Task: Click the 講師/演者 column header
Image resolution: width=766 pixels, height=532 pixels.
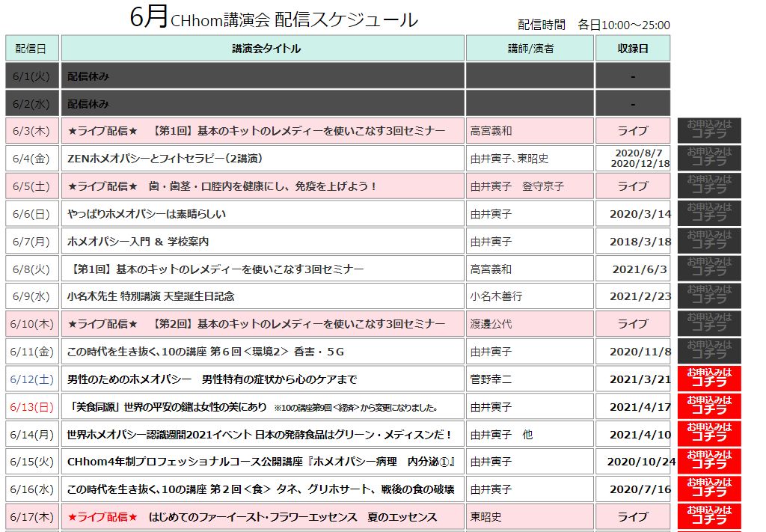Action: coord(530,49)
